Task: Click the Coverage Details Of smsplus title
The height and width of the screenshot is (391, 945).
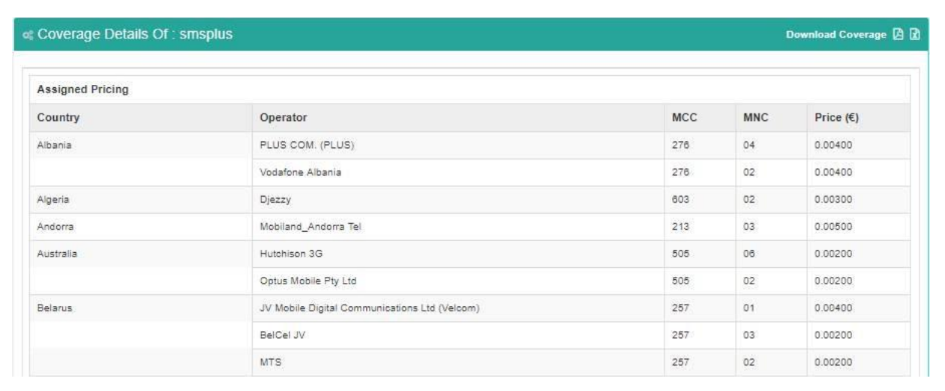Action: [134, 35]
